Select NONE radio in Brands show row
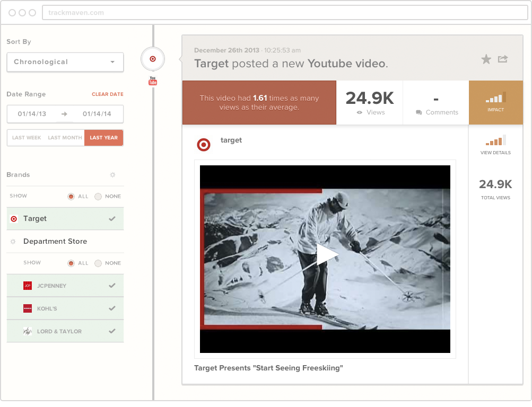Image resolution: width=532 pixels, height=407 pixels. pos(98,197)
